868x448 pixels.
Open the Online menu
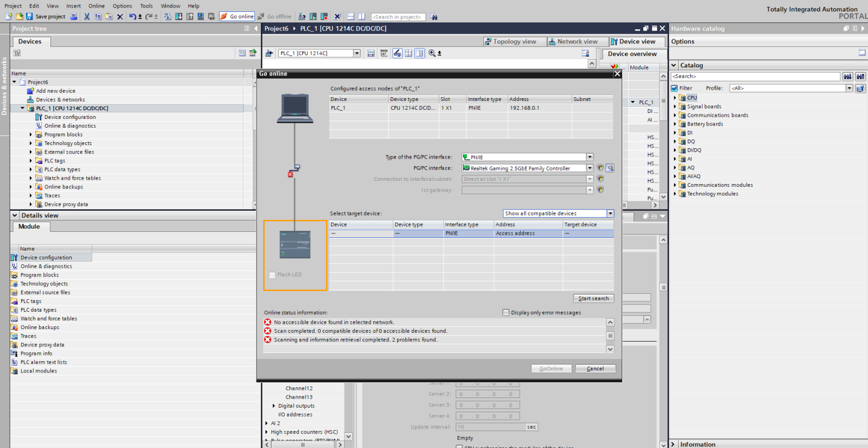pos(97,6)
